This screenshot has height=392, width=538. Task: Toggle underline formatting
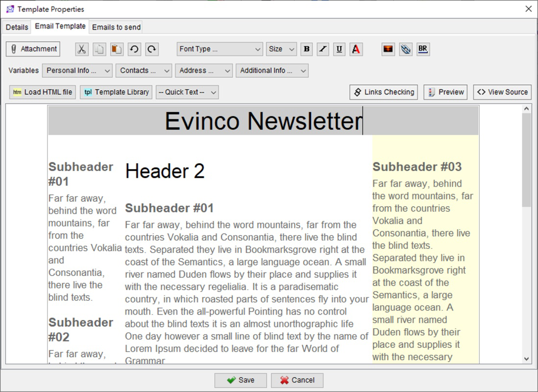click(x=340, y=49)
